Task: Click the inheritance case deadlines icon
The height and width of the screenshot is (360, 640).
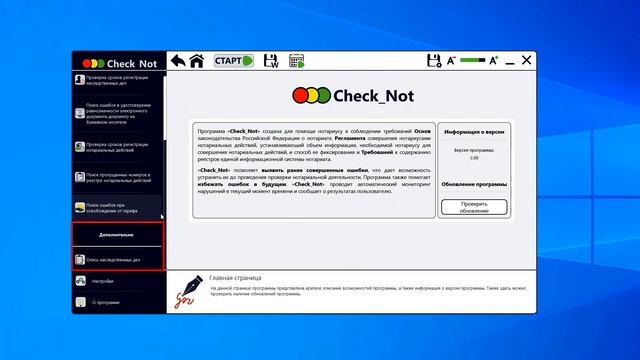Action: tap(80, 80)
